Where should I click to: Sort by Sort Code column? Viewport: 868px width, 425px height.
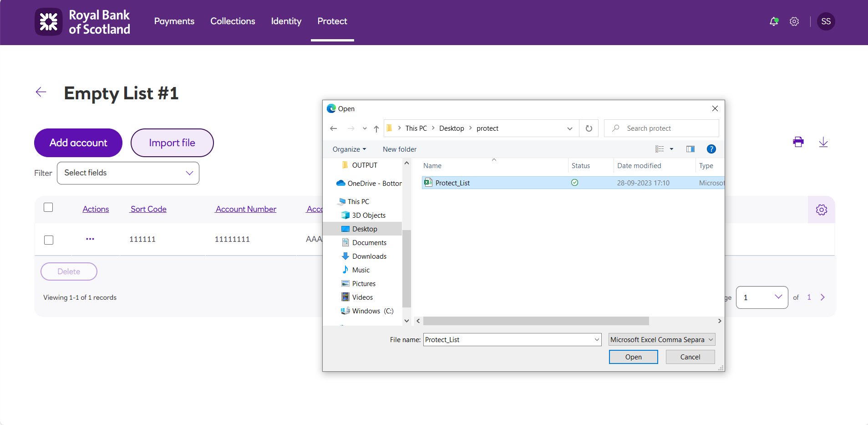coord(148,209)
